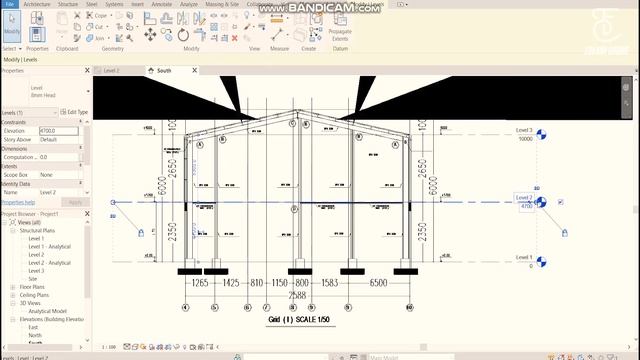This screenshot has width=640, height=360.
Task: Select North elevation in Project Browser
Action: pos(35,336)
